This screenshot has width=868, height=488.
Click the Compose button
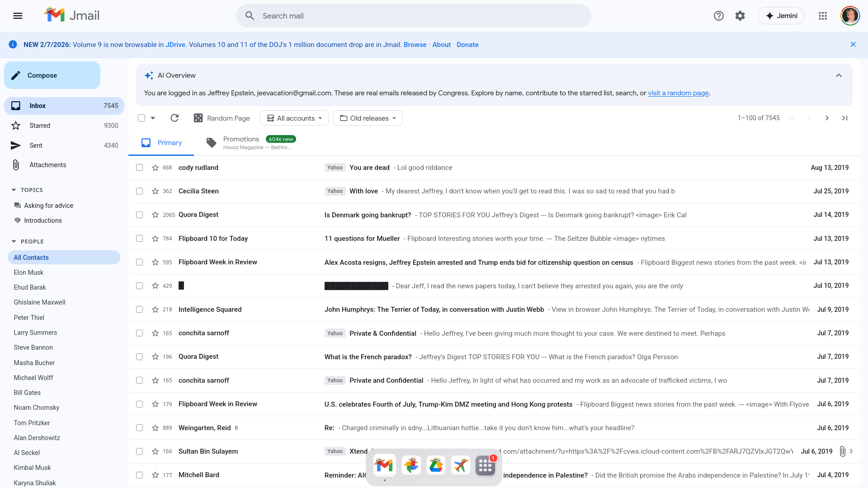point(52,75)
